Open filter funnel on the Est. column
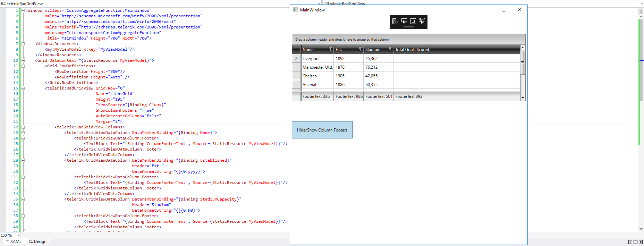The width and height of the screenshot is (644, 246). 360,49
